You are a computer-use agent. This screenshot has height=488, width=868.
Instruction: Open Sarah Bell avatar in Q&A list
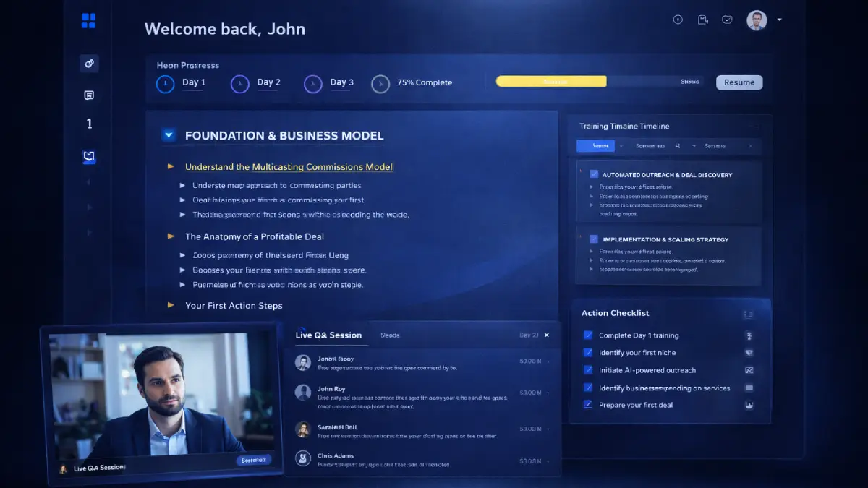pos(303,429)
